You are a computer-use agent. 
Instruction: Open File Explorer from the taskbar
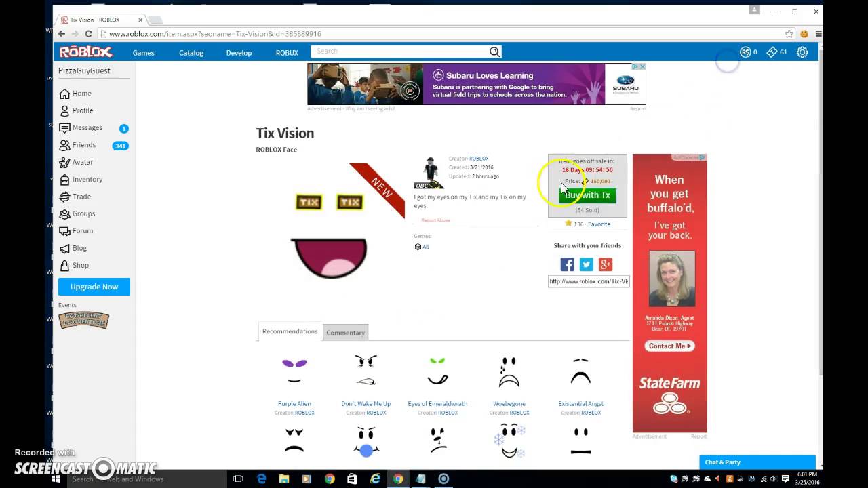click(283, 479)
